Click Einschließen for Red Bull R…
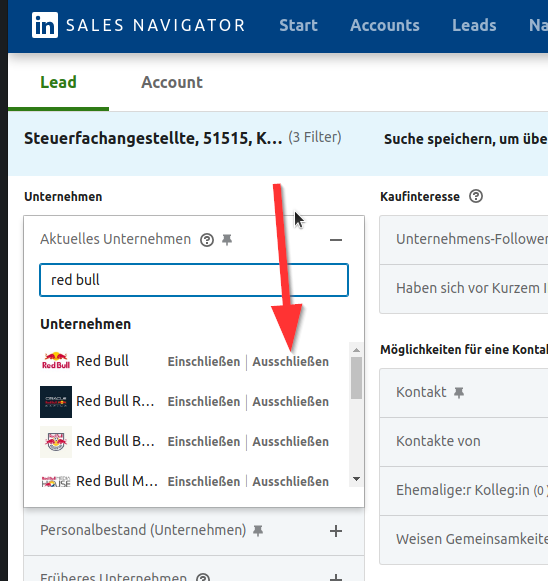548x581 pixels. 204,402
